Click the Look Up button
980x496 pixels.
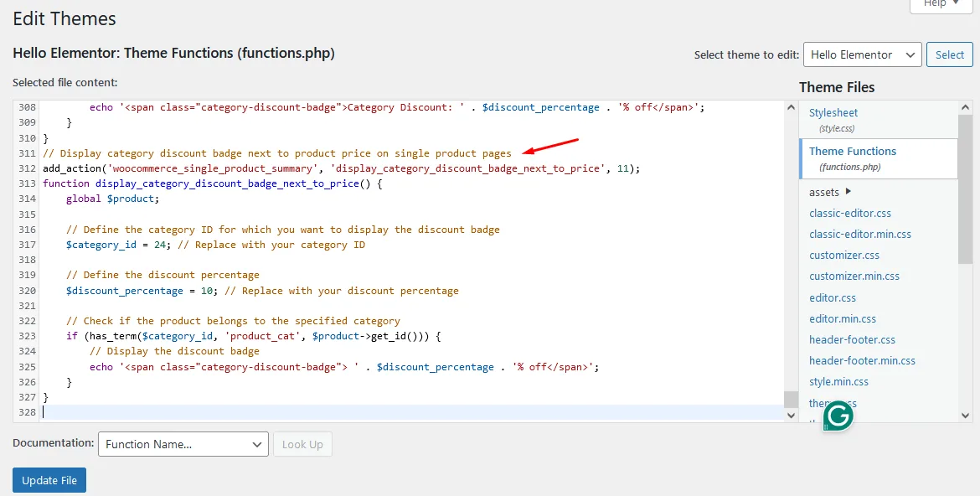click(x=302, y=444)
